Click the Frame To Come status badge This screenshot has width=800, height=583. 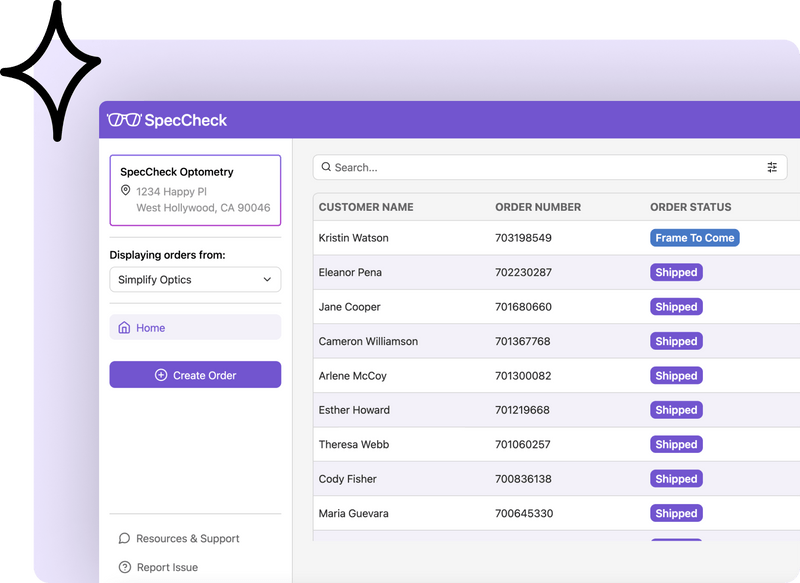click(695, 238)
